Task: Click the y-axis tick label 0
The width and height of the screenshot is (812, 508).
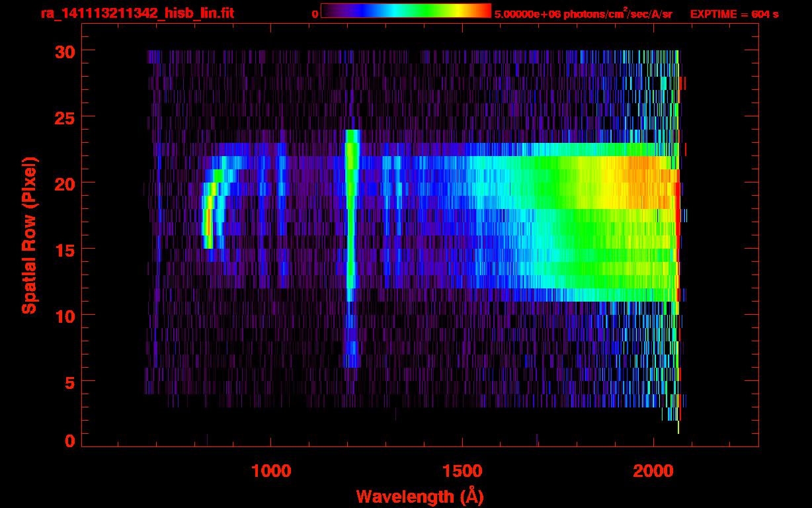Action: click(70, 441)
